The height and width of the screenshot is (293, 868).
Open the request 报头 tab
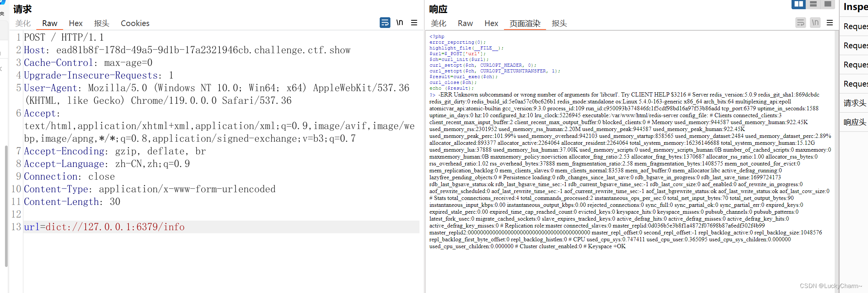tap(102, 23)
